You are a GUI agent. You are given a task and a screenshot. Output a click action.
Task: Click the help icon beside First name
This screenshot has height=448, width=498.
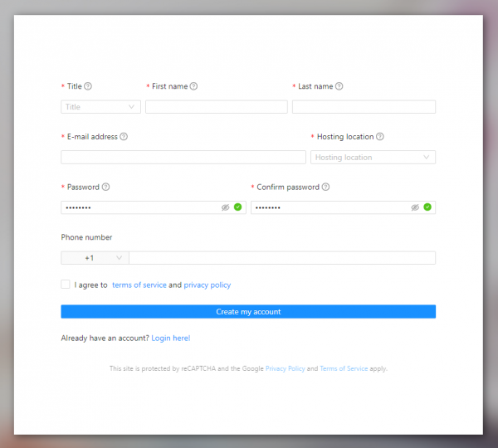pos(193,86)
